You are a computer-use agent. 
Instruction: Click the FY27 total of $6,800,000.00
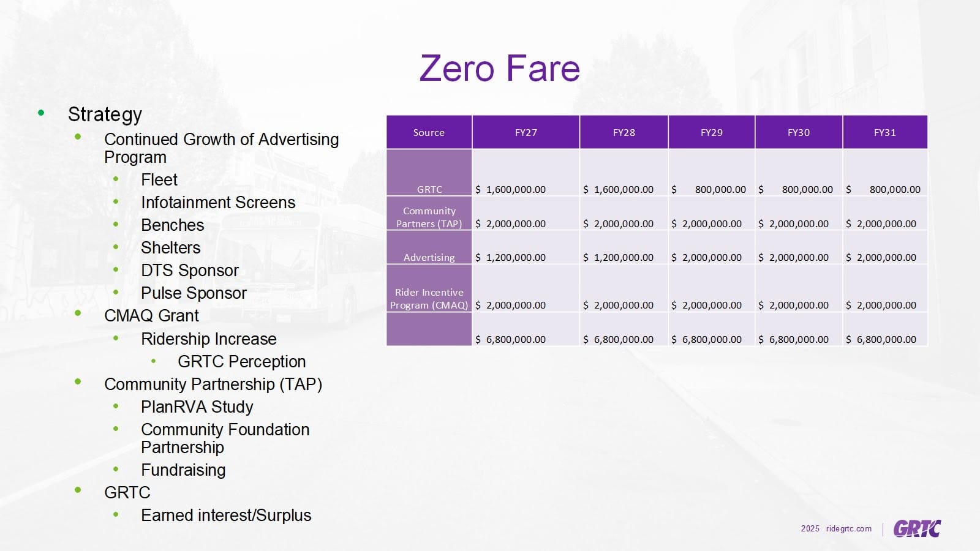click(511, 339)
